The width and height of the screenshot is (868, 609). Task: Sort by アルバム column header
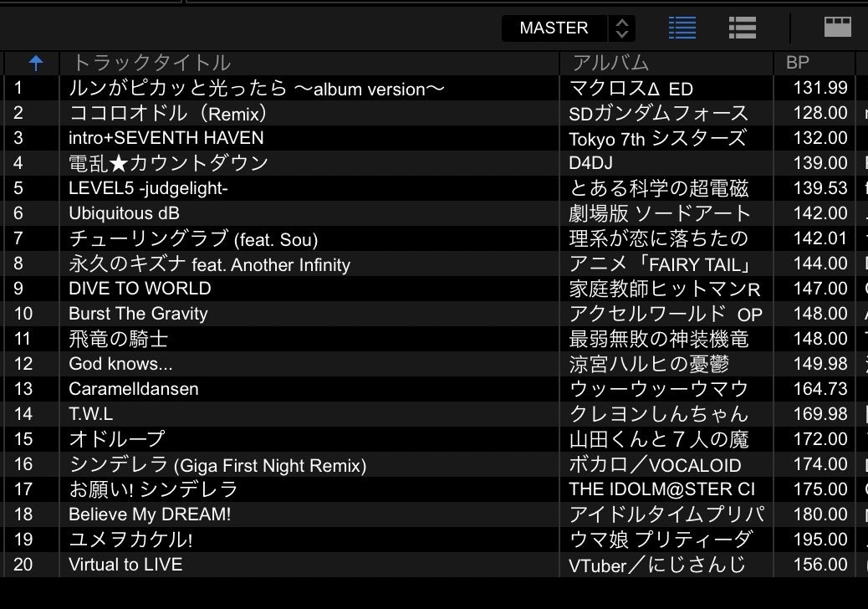point(610,63)
